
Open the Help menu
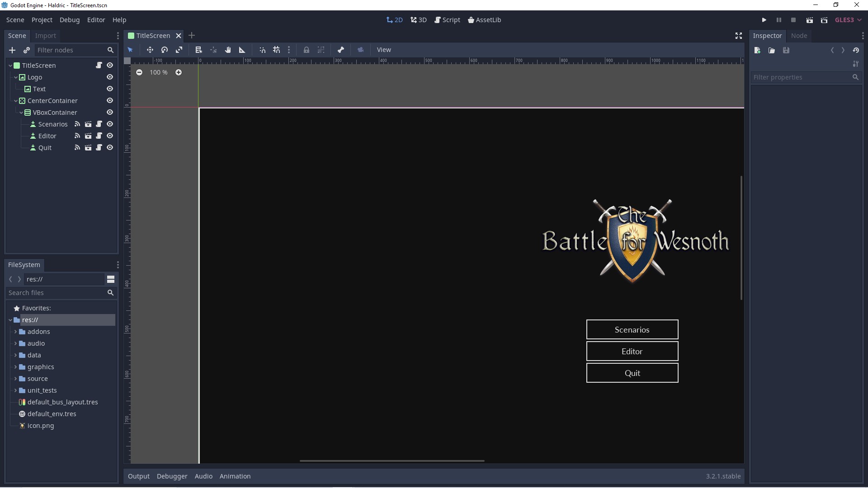(x=119, y=20)
